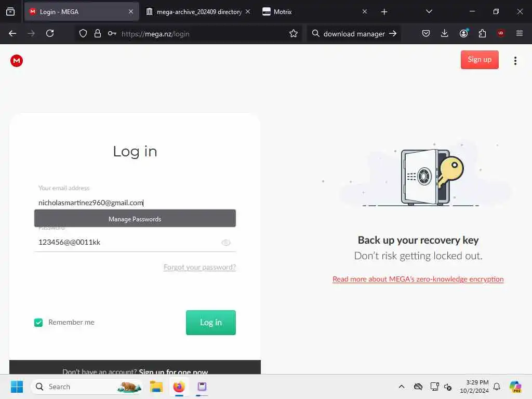Show hidden system tray icons chevron

[402, 387]
